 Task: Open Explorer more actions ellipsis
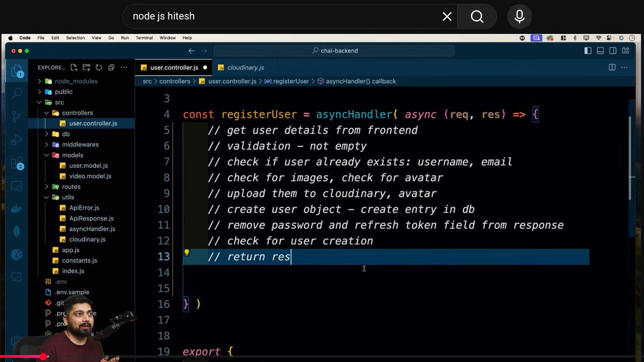pos(124,68)
